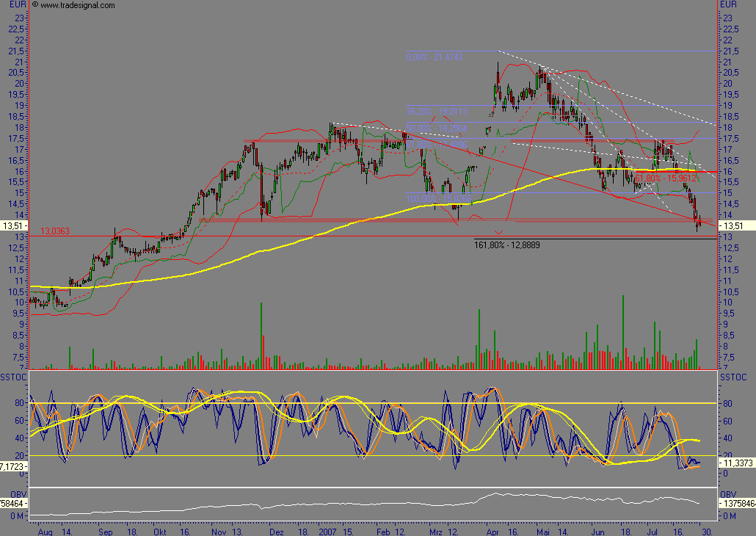Select the 100,00% Fibonacci level label
This screenshot has width=756, height=536.
(x=437, y=198)
